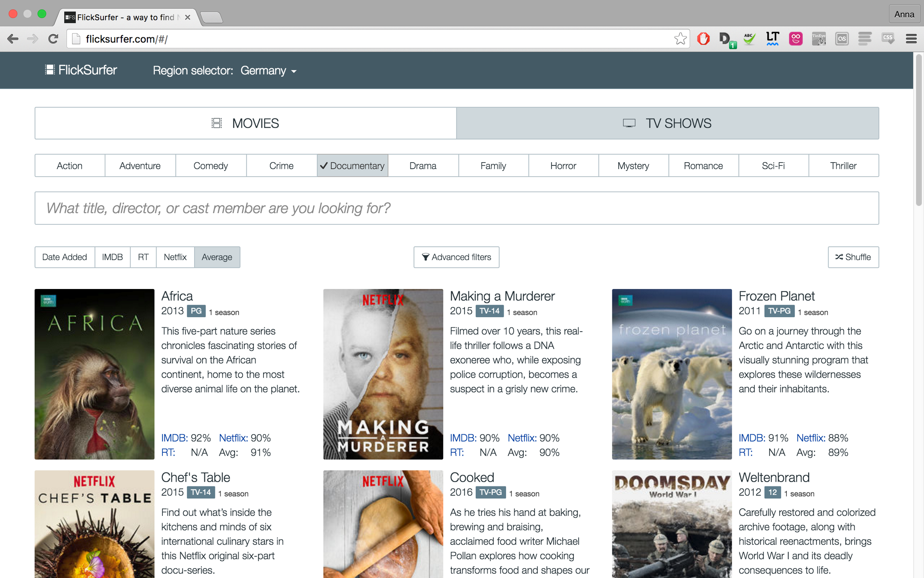Toggle the Comedy genre filter
Screen dimensions: 924x578
211,166
